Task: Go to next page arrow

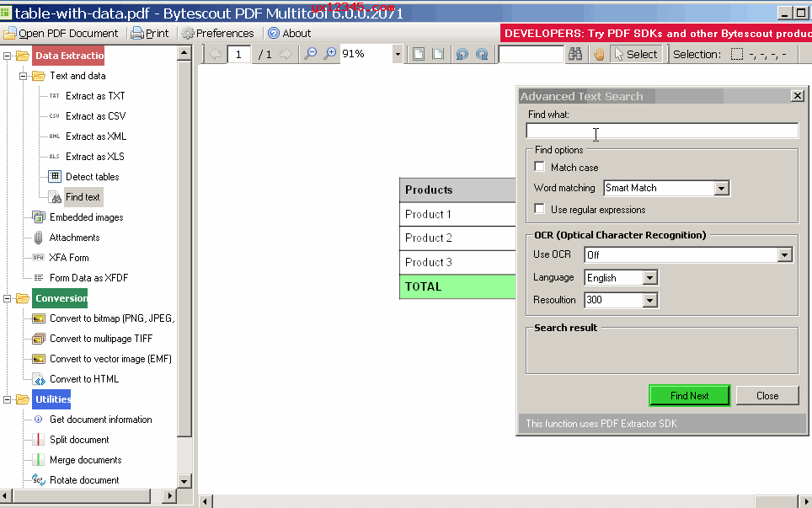Action: point(286,54)
